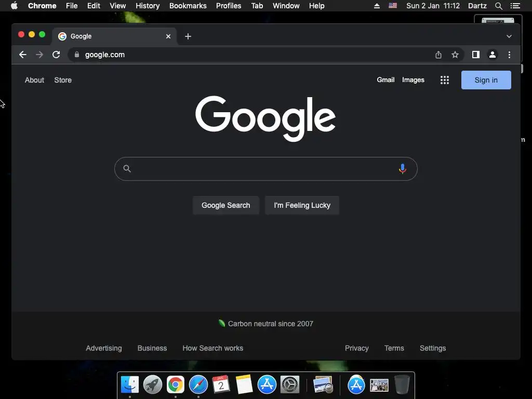
Task: Minimize the Chrome window with yellow button
Action: coord(32,34)
